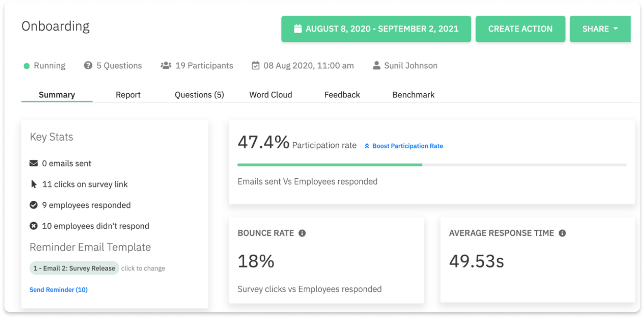Click the '19 Participants' text
This screenshot has width=644, height=318.
(x=204, y=66)
